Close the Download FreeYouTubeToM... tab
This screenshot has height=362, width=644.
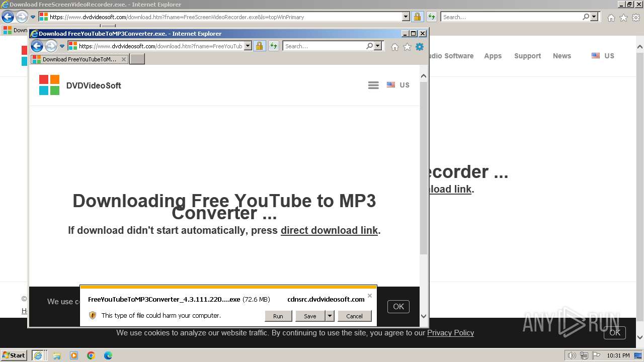click(x=124, y=59)
